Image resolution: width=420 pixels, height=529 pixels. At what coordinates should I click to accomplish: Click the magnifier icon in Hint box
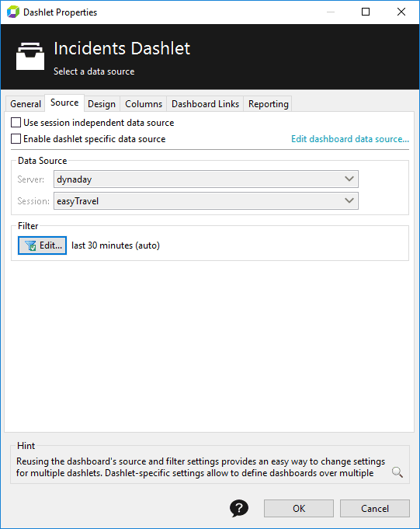(x=397, y=472)
